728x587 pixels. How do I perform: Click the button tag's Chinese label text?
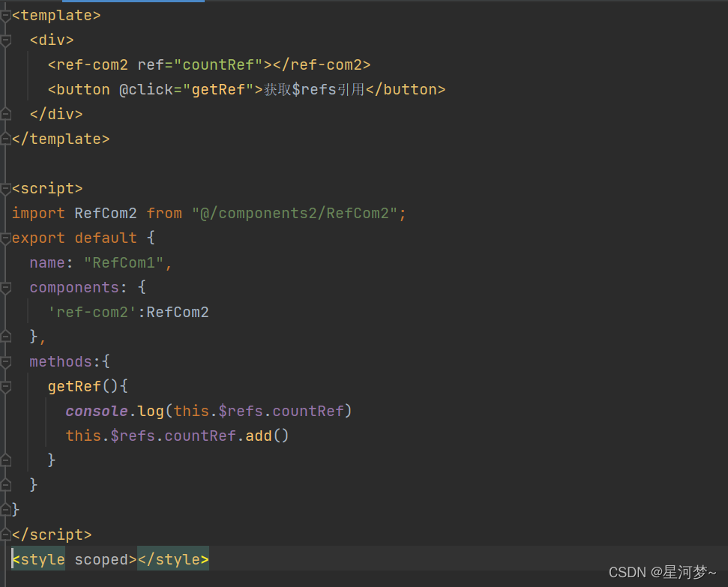tap(313, 89)
